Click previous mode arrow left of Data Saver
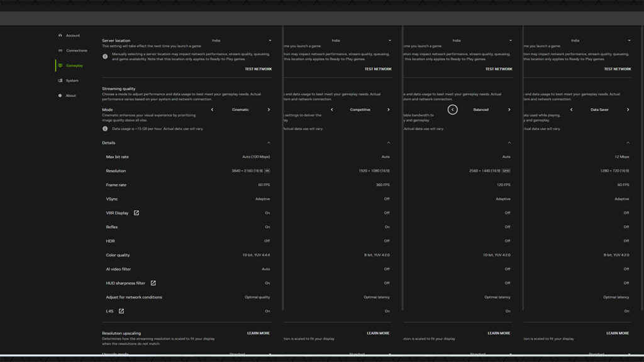This screenshot has width=644, height=362. [x=571, y=110]
